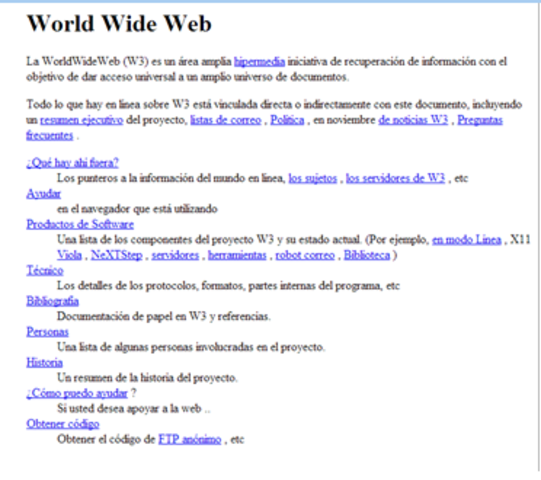Image resolution: width=541 pixels, height=480 pixels.
Task: Open the Técnico link
Action: point(45,270)
